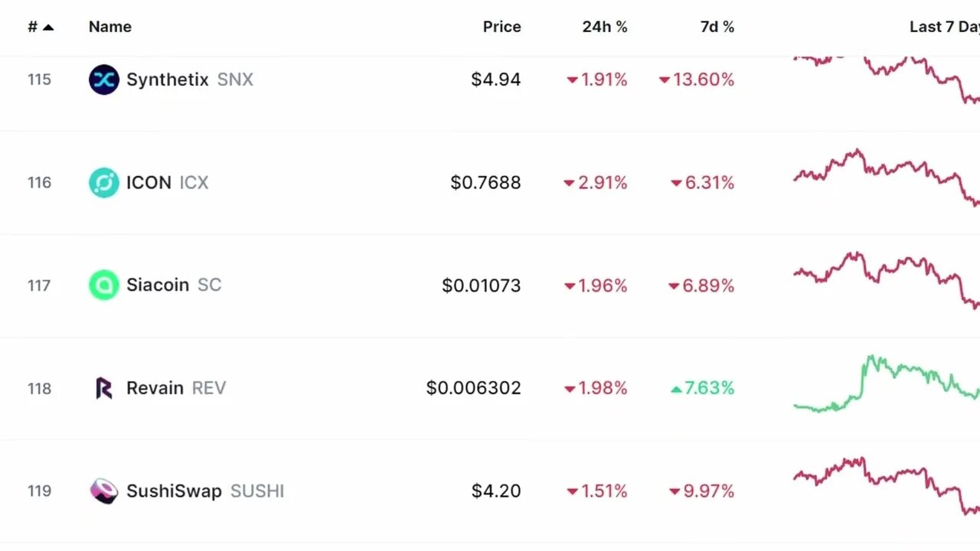Sort the table by Price column
The width and height of the screenshot is (980, 551).
tap(501, 27)
